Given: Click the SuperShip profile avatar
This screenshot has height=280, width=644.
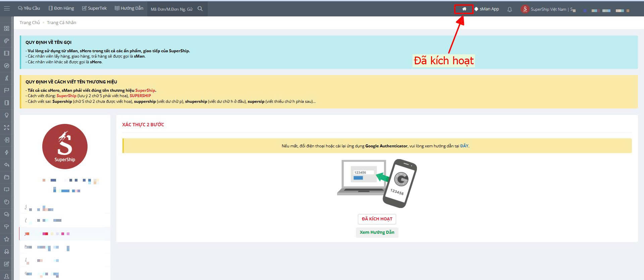Looking at the screenshot, I should pyautogui.click(x=65, y=147).
